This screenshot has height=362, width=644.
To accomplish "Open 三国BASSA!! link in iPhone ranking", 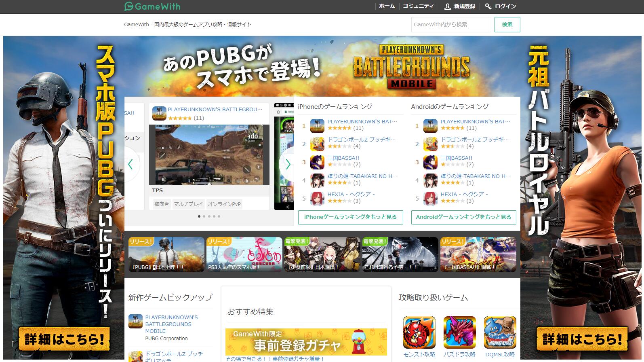I will [x=343, y=158].
